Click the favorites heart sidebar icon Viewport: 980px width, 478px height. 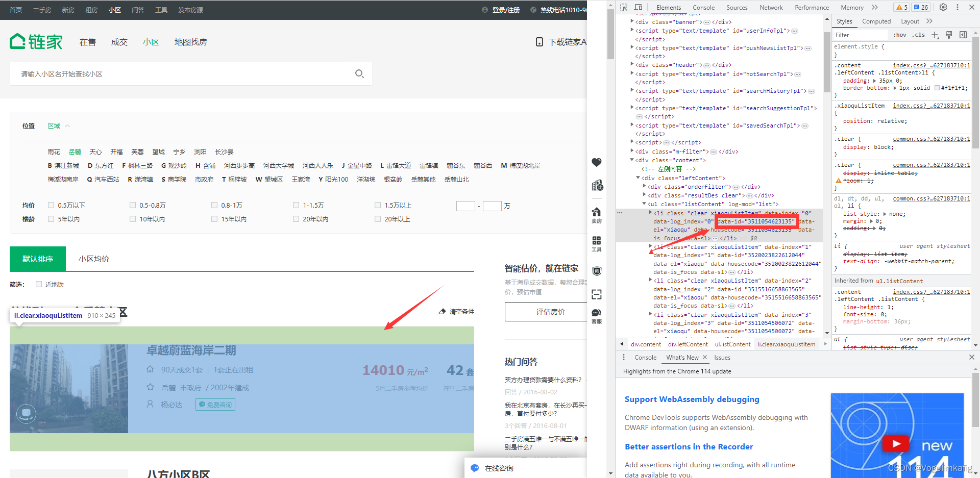click(597, 162)
